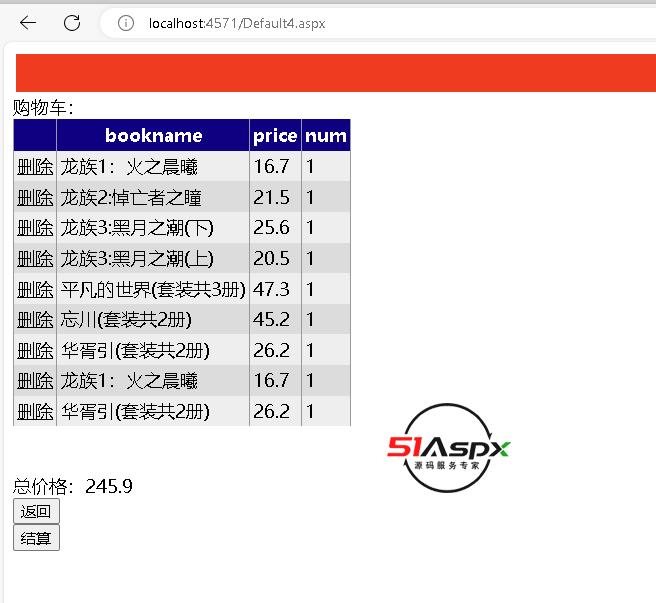Delete 忘川(套装共2册) from cart
The image size is (656, 603).
pyautogui.click(x=35, y=320)
